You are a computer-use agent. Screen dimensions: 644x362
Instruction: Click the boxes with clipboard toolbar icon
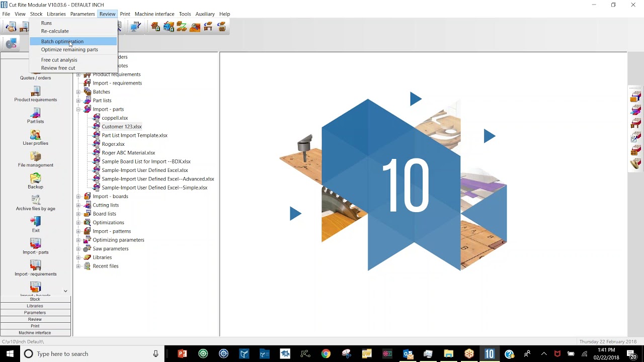click(155, 27)
